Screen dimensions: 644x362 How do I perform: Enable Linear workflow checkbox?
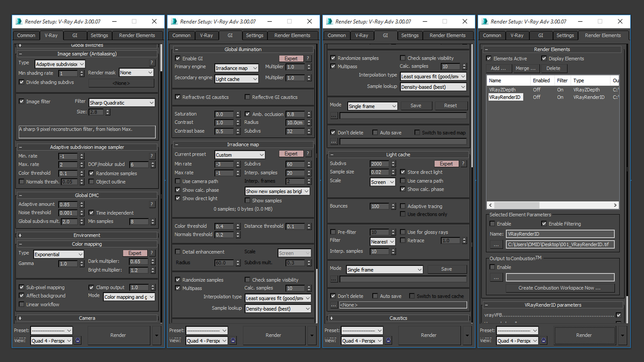[x=21, y=304]
